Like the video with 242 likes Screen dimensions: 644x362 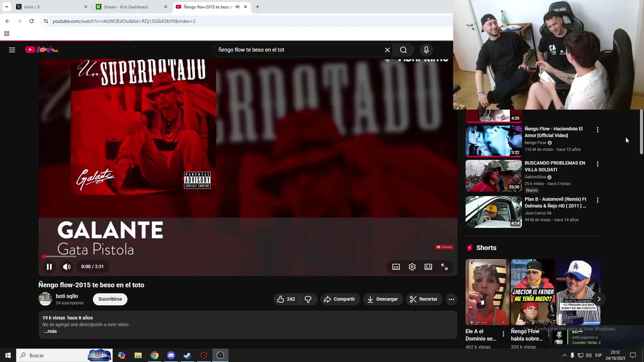coord(286,299)
